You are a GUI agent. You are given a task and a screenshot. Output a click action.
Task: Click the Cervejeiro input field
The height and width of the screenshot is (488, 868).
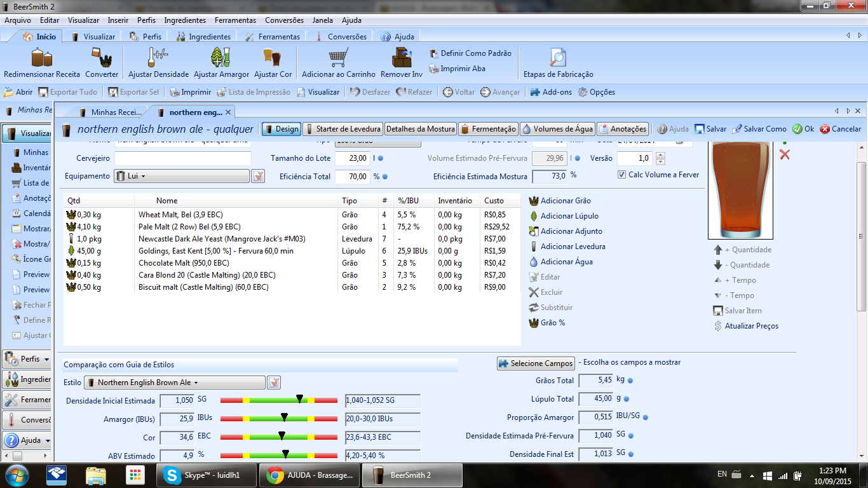point(183,158)
